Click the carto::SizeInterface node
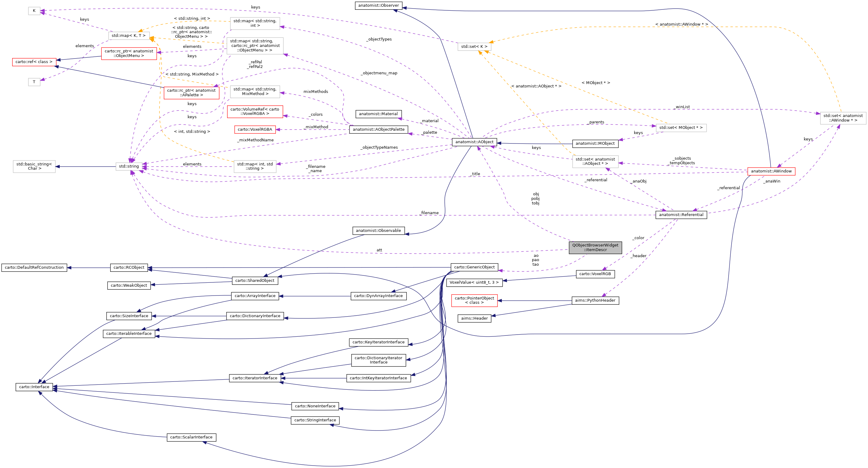 [129, 316]
